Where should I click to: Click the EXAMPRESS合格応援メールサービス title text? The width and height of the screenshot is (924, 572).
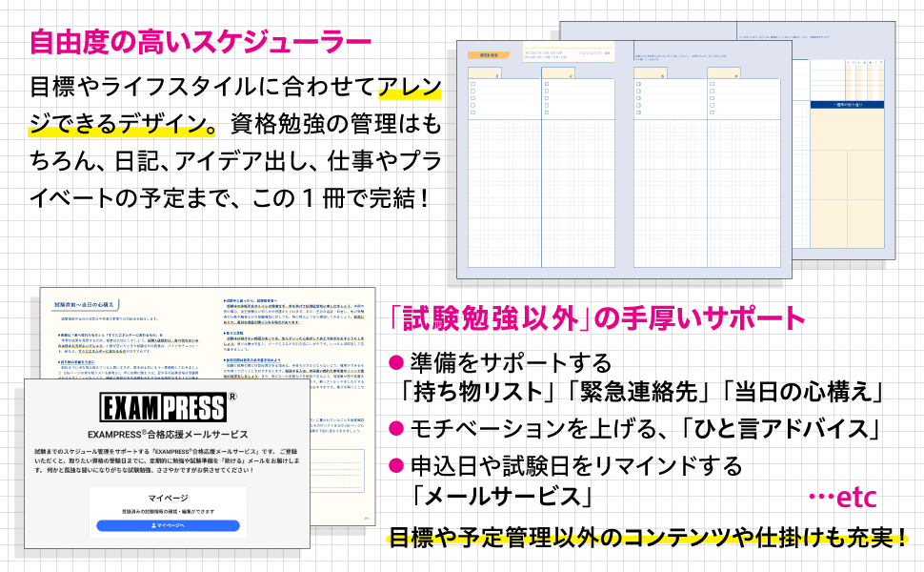click(167, 435)
